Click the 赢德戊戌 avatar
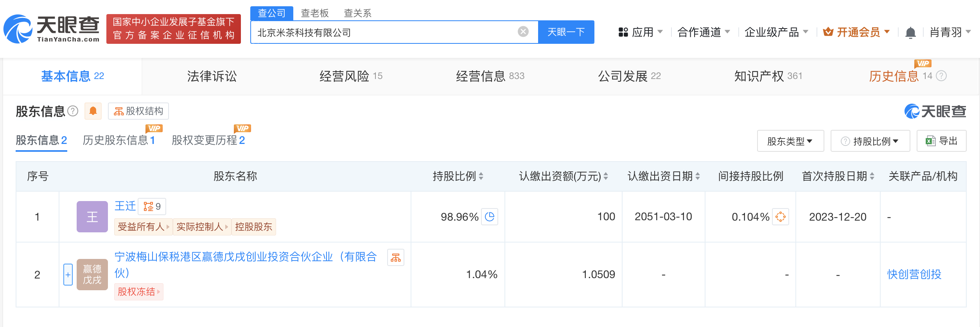Image resolution: width=980 pixels, height=327 pixels. (x=92, y=275)
